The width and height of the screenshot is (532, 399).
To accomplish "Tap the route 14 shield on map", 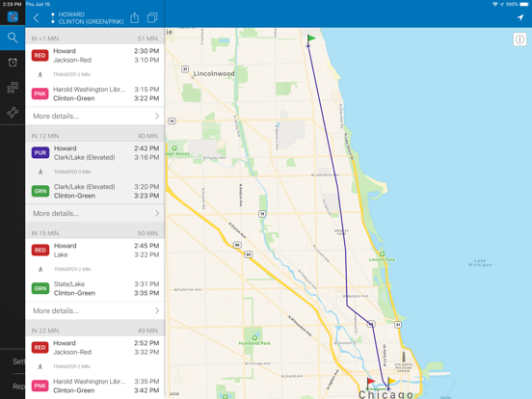I will [x=172, y=120].
